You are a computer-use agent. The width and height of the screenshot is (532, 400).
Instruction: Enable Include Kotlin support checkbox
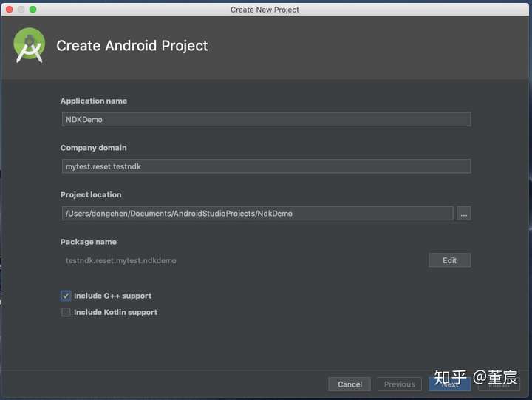point(66,312)
